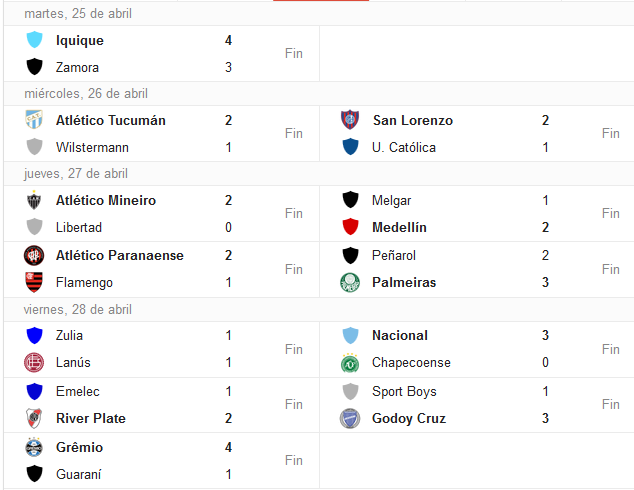The height and width of the screenshot is (490, 634).
Task: Click the Palmeiras green crest
Action: click(350, 282)
